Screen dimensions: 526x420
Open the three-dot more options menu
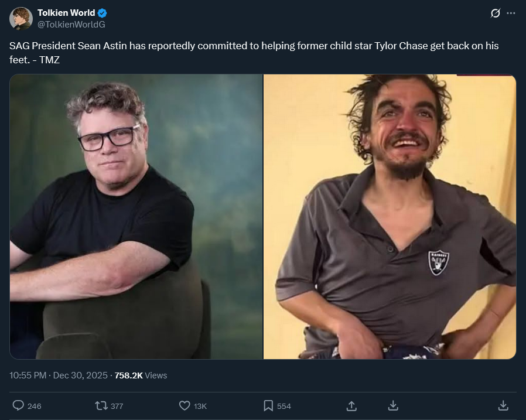(x=511, y=13)
